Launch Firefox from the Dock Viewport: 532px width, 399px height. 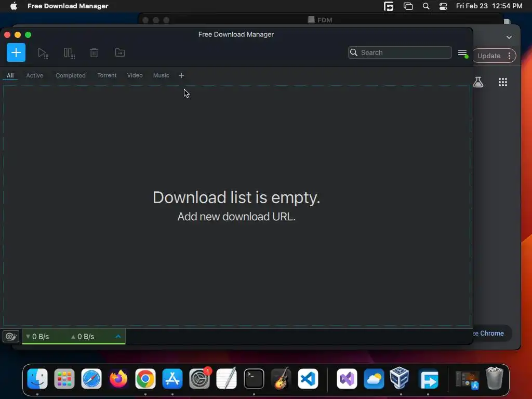point(118,379)
